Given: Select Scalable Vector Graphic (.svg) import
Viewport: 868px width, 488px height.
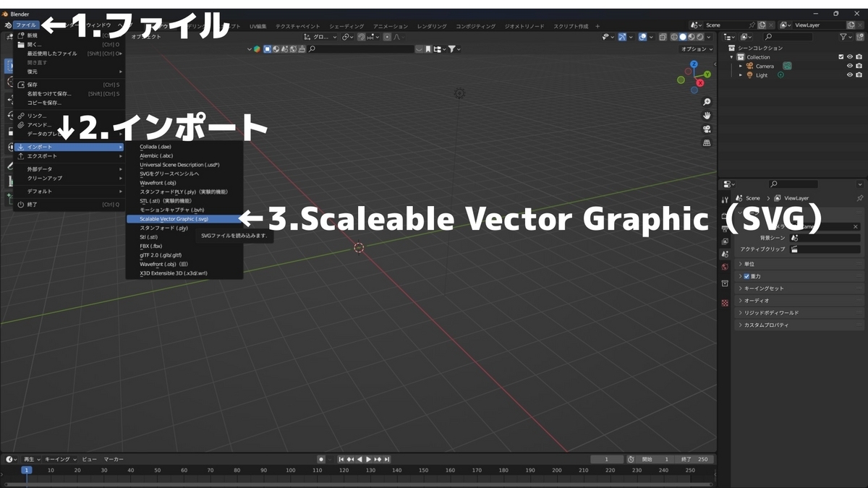Looking at the screenshot, I should [184, 218].
